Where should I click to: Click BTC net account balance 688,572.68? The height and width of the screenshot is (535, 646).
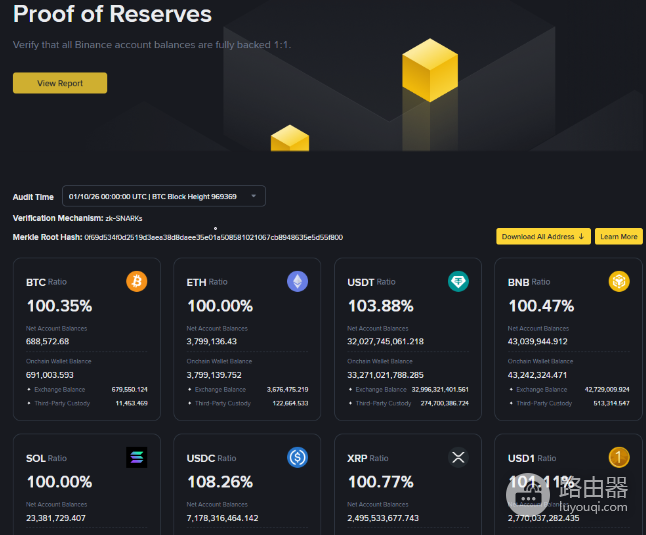pyautogui.click(x=47, y=341)
